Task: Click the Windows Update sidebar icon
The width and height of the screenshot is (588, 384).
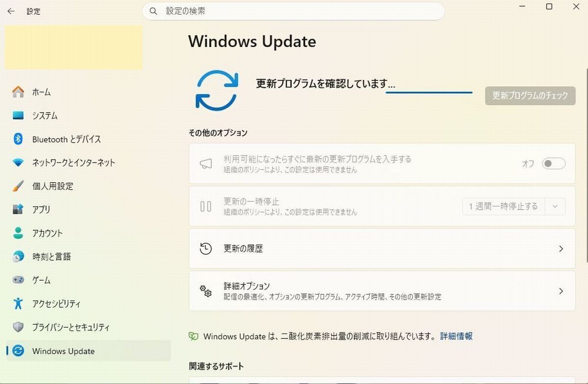Action: (18, 351)
